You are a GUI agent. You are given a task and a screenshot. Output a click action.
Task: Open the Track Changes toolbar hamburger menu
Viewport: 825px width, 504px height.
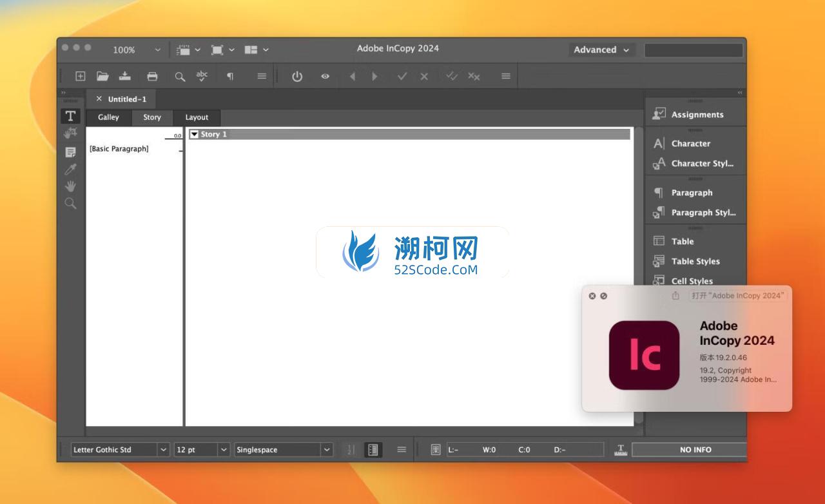click(506, 76)
